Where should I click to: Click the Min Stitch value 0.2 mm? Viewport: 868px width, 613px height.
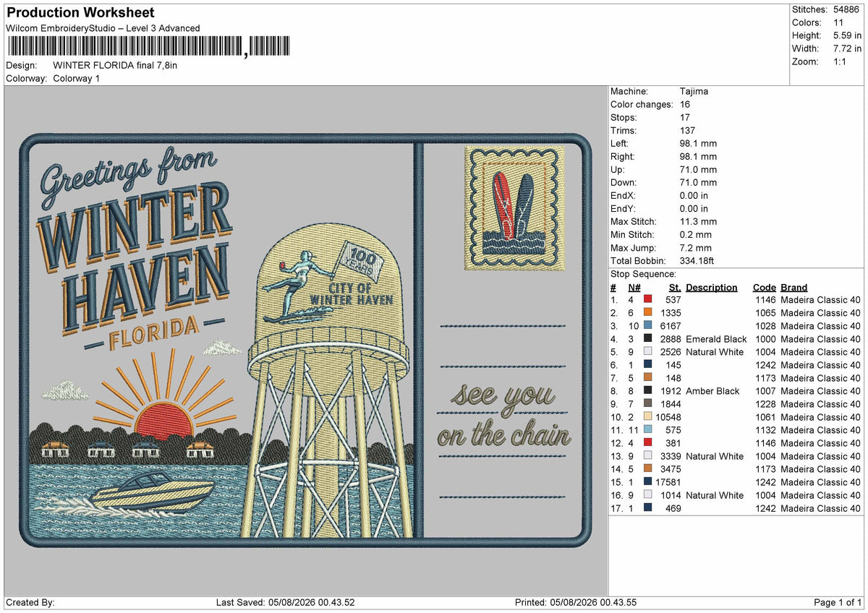696,234
